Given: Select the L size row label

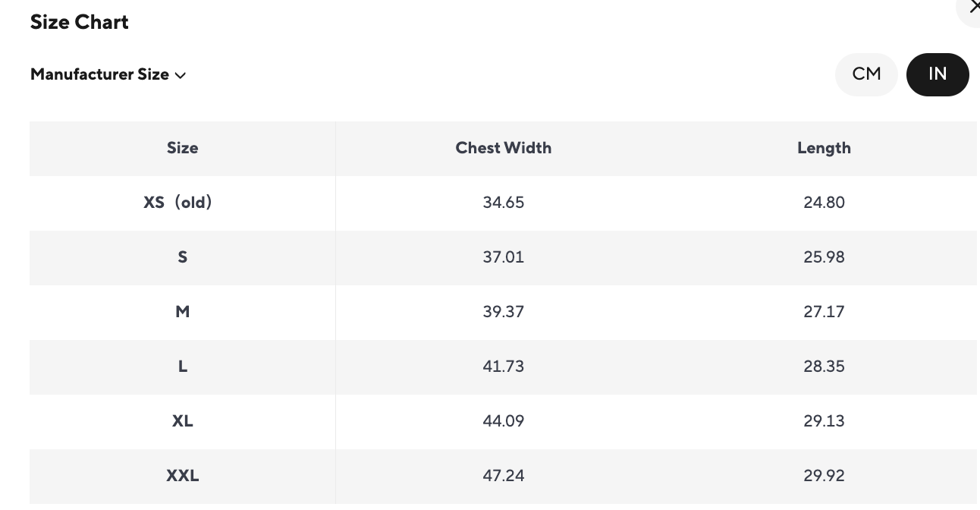Looking at the screenshot, I should coord(182,367).
